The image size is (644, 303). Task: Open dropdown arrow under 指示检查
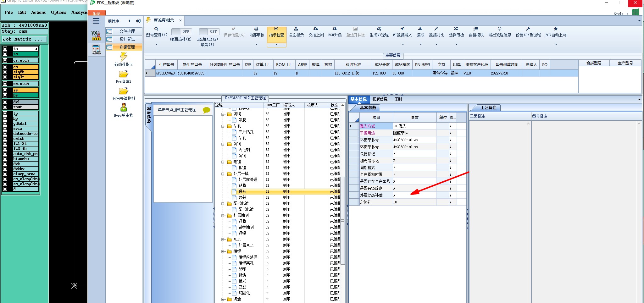pos(276,44)
